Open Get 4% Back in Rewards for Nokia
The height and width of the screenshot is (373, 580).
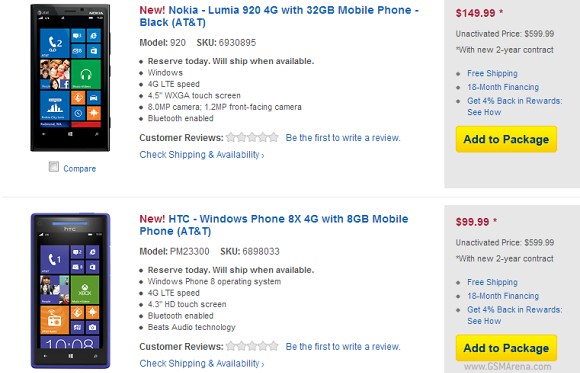[515, 106]
